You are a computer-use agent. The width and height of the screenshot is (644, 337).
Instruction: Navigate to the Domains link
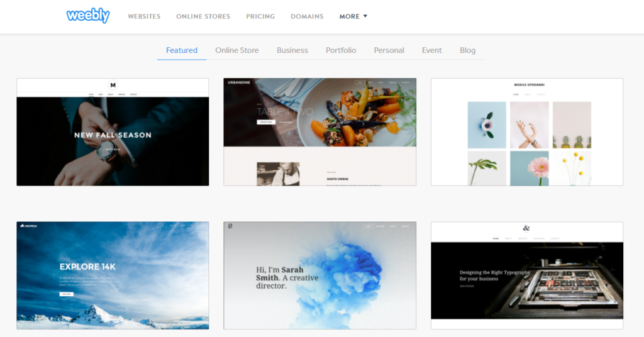coord(307,16)
